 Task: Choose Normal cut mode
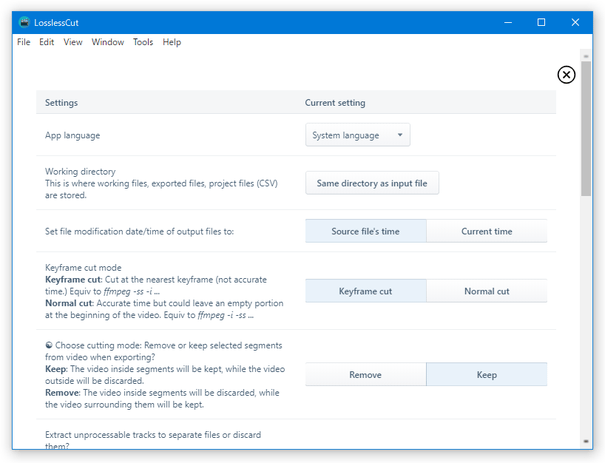[487, 291]
